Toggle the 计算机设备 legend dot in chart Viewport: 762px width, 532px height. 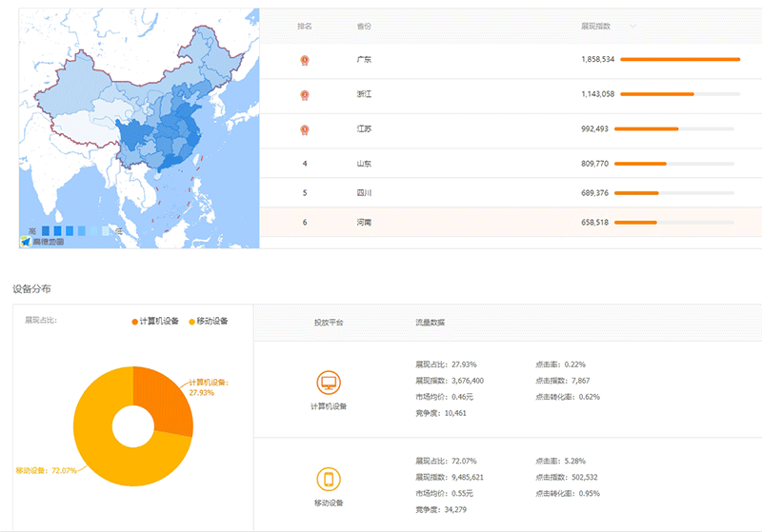(134, 321)
